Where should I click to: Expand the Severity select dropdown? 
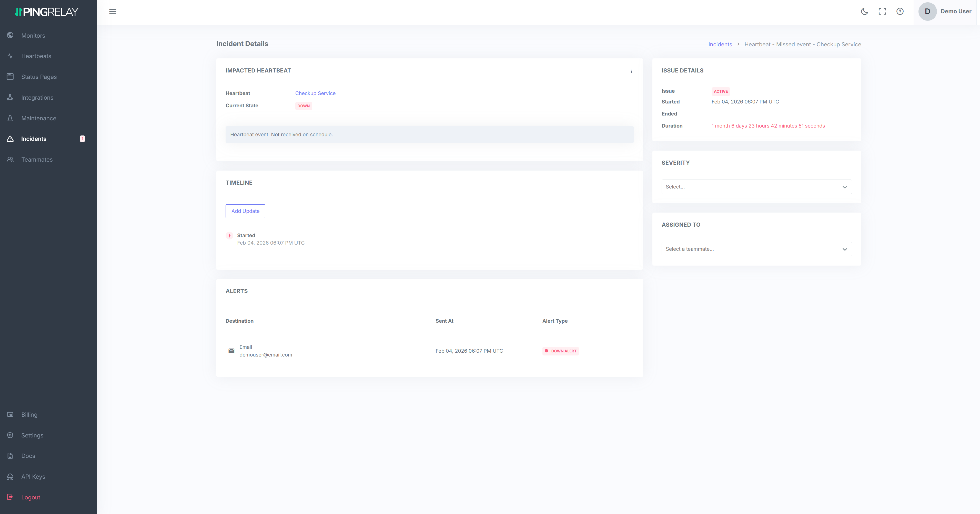[x=756, y=187]
